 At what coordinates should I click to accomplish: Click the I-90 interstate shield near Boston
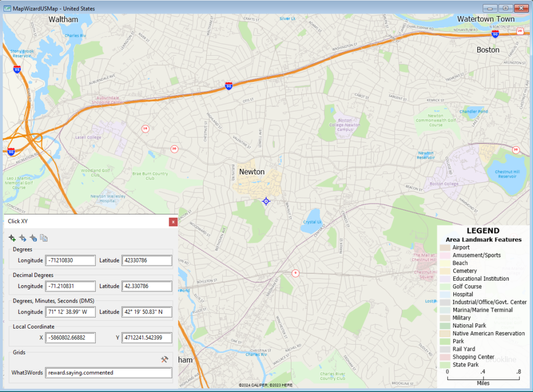tap(494, 33)
